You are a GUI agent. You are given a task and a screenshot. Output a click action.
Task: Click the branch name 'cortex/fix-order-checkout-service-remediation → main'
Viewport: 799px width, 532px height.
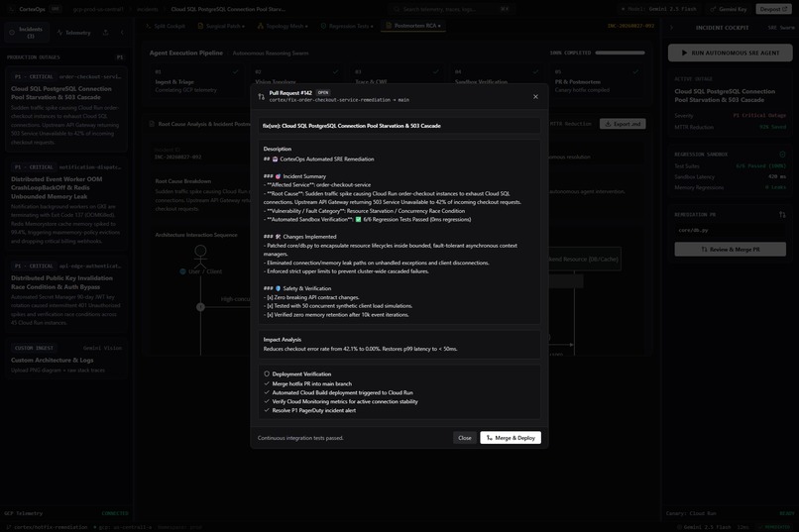point(339,100)
